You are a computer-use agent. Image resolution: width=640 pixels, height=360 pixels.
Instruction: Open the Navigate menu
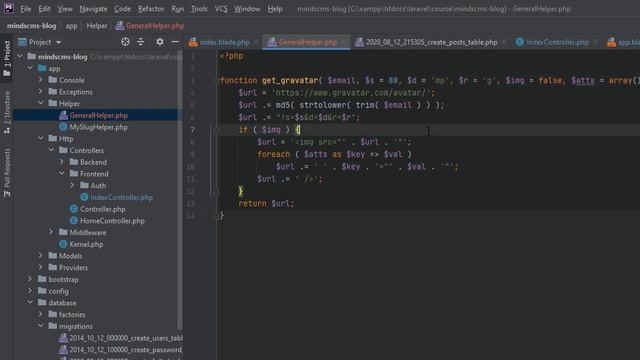(93, 9)
